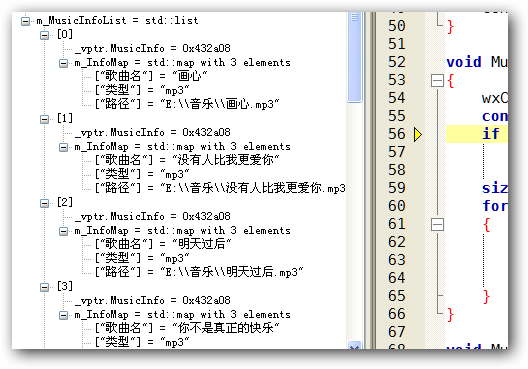The height and width of the screenshot is (369, 528).
Task: Click line number 62 in the editor margin
Action: pyautogui.click(x=397, y=242)
